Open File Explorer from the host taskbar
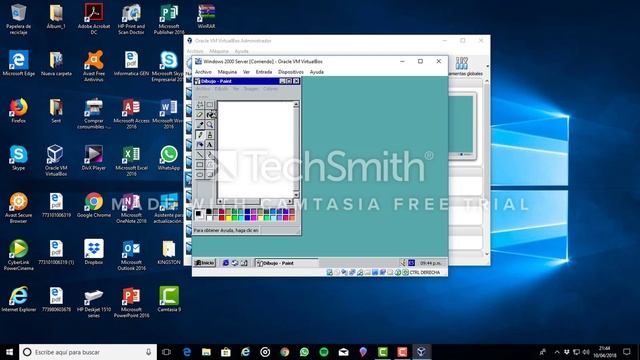This screenshot has width=640, height=360. tap(206, 351)
